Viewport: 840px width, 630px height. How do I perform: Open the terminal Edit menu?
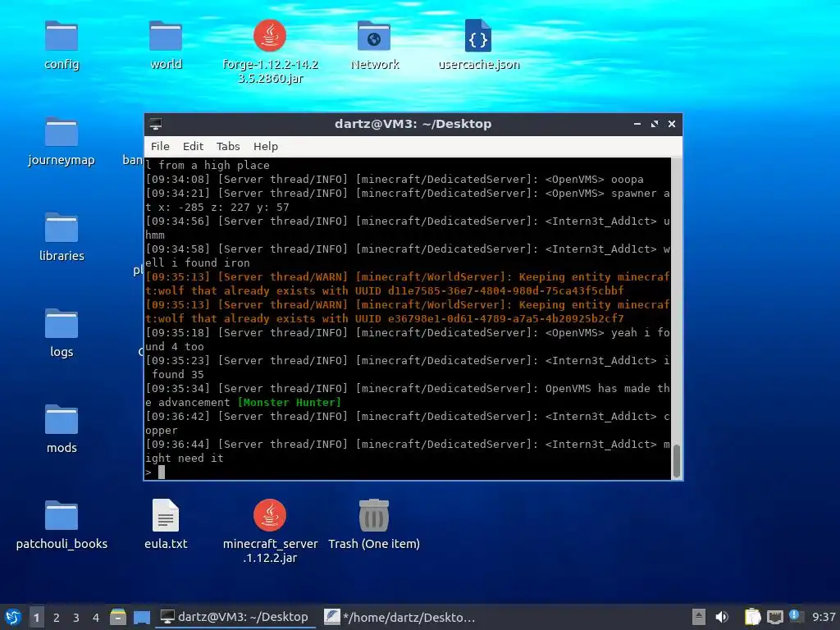(x=193, y=146)
